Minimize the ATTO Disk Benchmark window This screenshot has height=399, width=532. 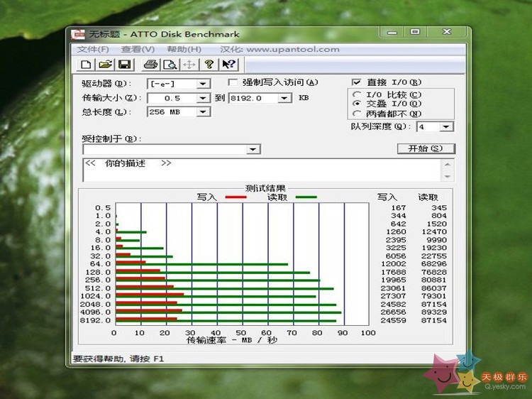click(x=392, y=33)
